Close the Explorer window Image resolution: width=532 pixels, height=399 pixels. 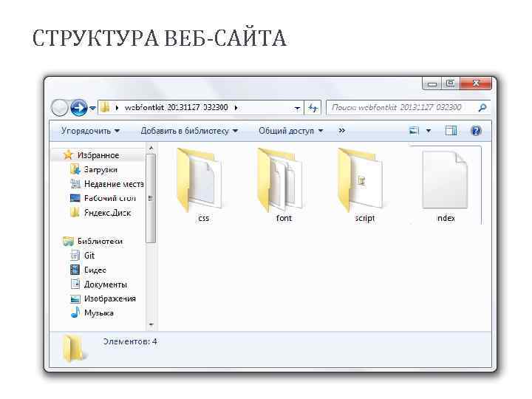click(x=476, y=83)
